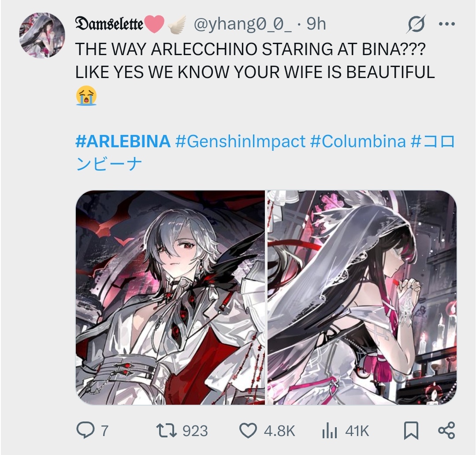Viewport: 476px width, 455px height.
Task: View post analytics bar chart icon
Action: click(x=329, y=431)
